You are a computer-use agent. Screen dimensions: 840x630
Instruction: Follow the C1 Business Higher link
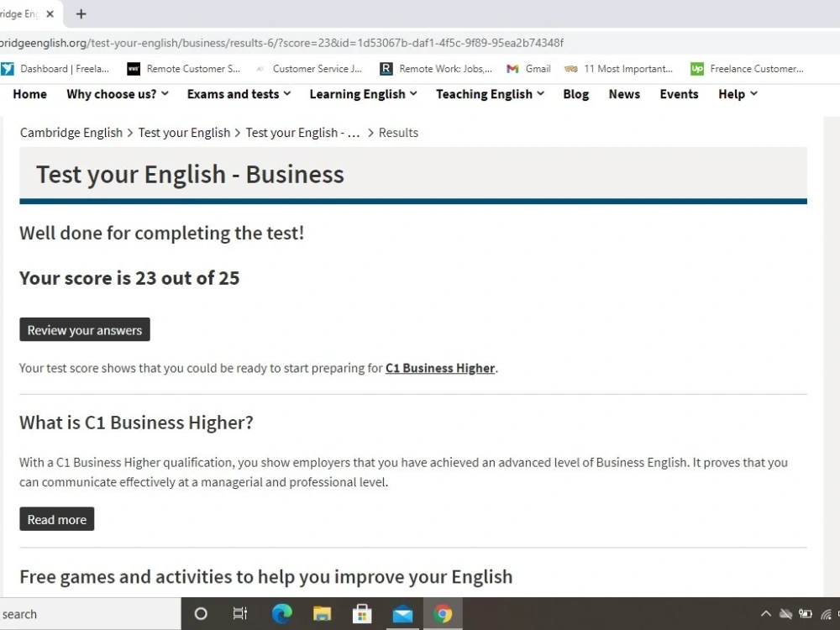click(x=440, y=369)
